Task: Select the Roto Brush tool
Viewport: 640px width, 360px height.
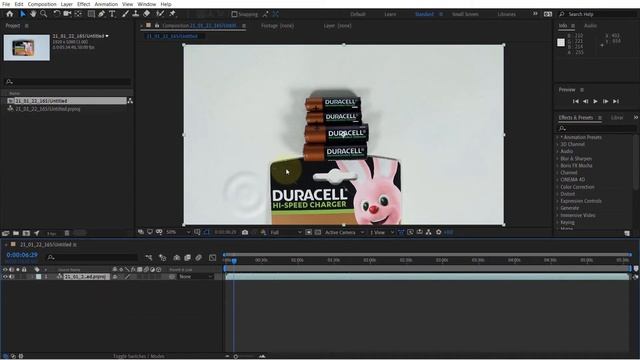Action: pyautogui.click(x=160, y=14)
